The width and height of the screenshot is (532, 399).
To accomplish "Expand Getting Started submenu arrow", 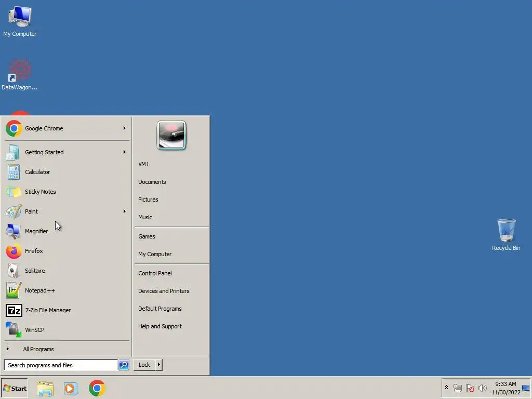I will (125, 152).
